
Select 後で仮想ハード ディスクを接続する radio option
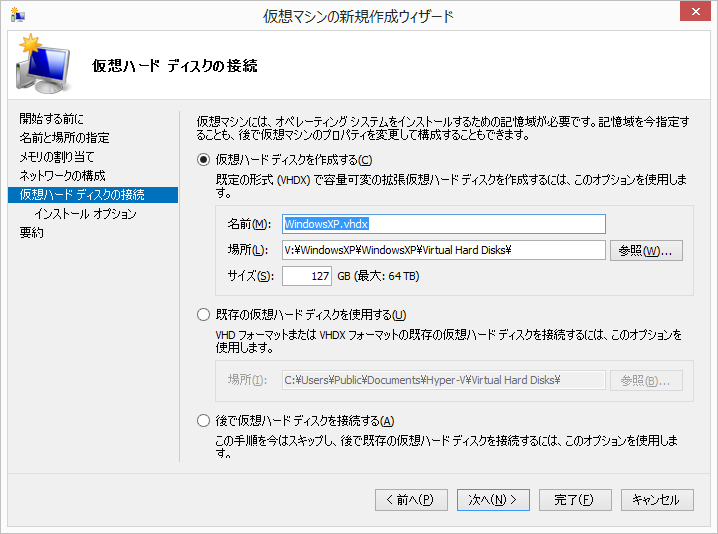click(x=204, y=420)
